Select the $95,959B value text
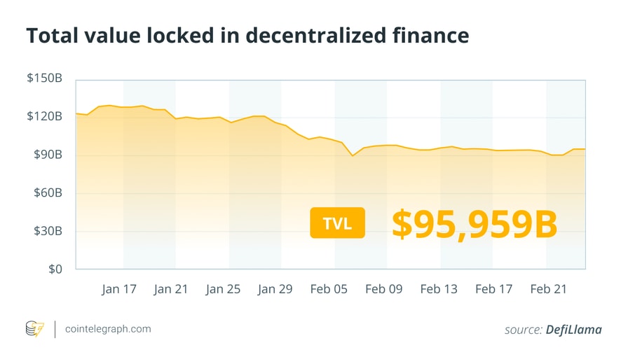Viewport: 628px width, 364px height. tap(475, 224)
